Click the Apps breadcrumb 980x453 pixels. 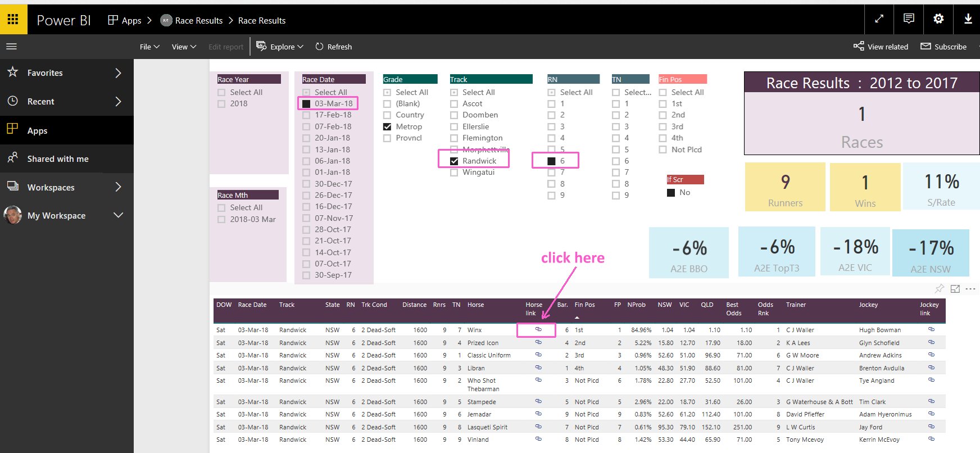coord(125,20)
